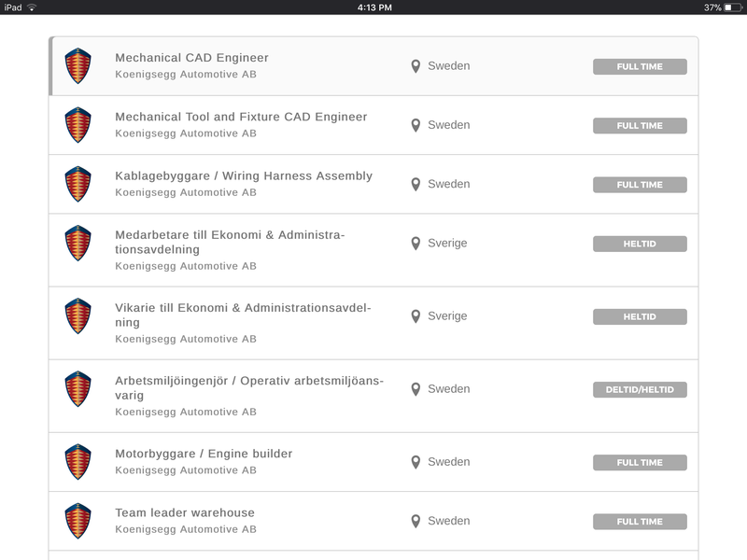Click FULL TIME badge for Mechanical CAD Engineer
The image size is (747, 560).
(x=640, y=66)
